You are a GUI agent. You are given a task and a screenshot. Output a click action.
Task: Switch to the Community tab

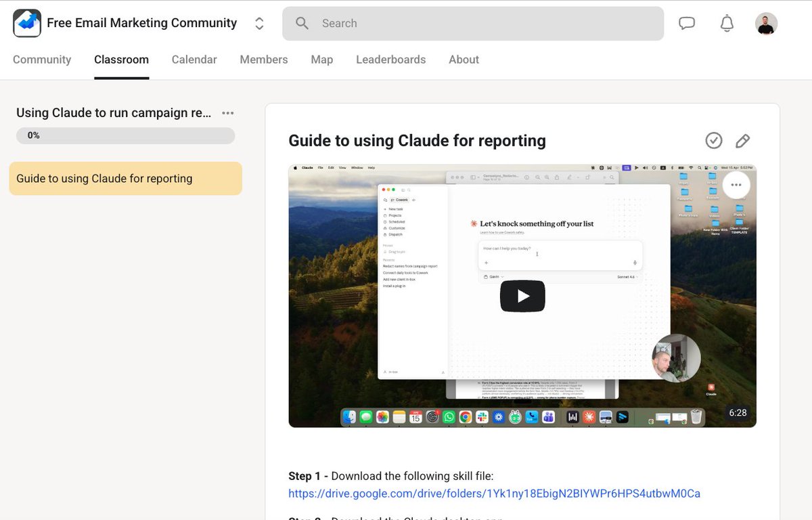(42, 60)
